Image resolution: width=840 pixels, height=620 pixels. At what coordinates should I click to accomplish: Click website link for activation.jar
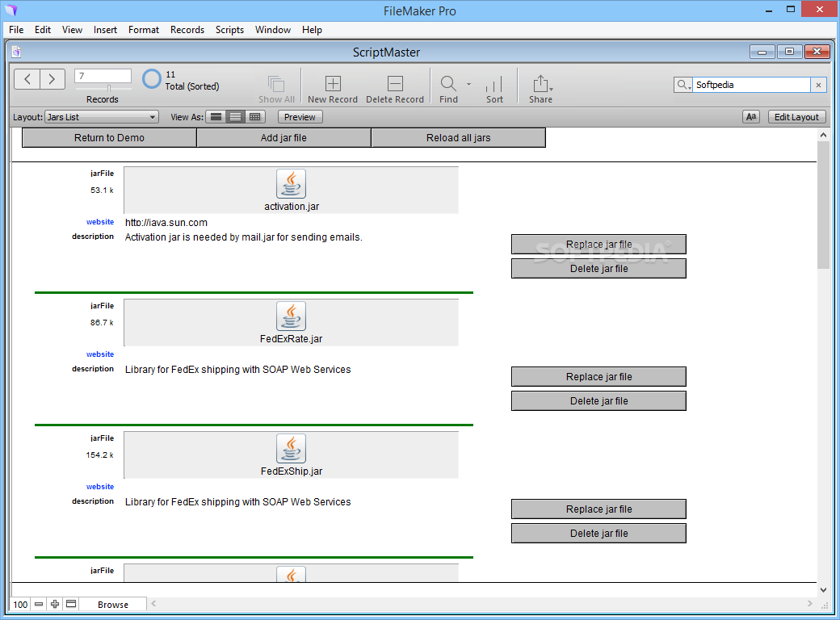coord(100,222)
